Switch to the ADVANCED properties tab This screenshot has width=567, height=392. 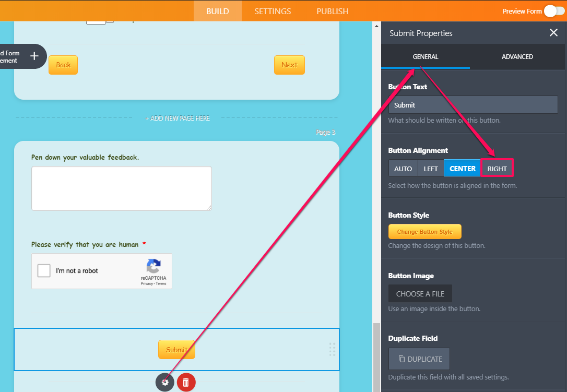pos(517,57)
